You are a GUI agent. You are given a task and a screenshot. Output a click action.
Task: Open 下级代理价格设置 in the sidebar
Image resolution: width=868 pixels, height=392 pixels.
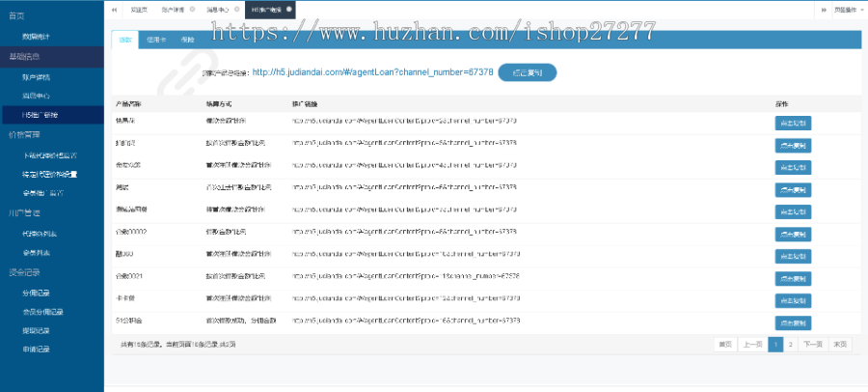[x=50, y=155]
